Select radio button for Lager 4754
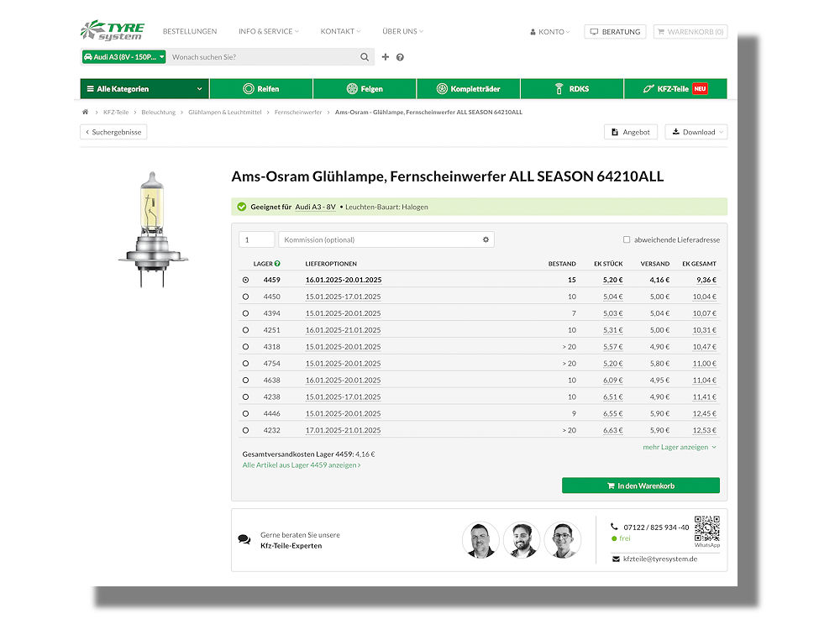This screenshot has width=840, height=630. (x=245, y=363)
